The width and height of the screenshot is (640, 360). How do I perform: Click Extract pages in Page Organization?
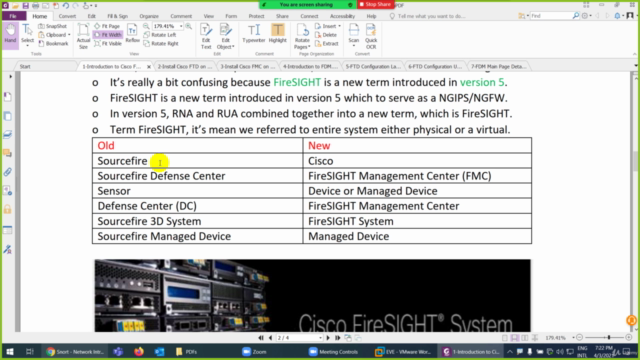click(327, 43)
